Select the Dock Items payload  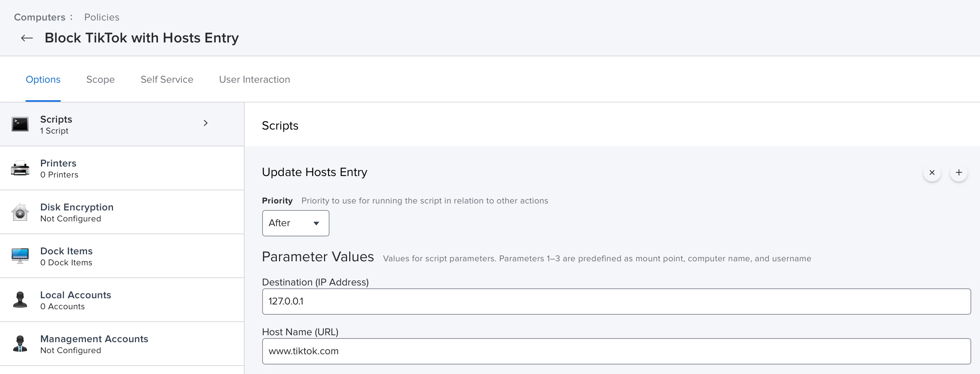point(122,256)
